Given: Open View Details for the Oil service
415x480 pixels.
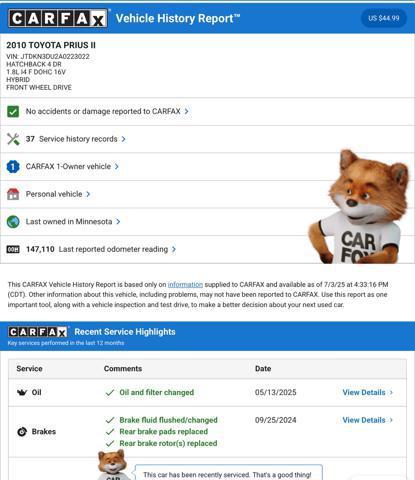Looking at the screenshot, I should point(364,392).
